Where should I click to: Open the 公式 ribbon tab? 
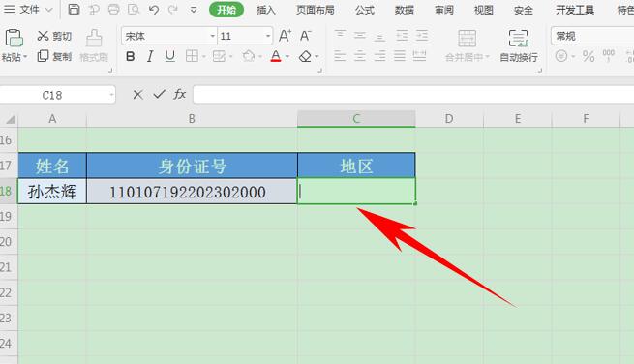pos(365,10)
